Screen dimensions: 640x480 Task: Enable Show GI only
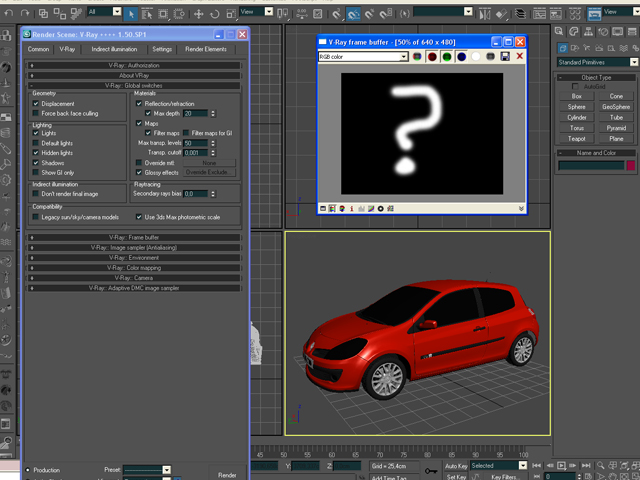click(36, 173)
